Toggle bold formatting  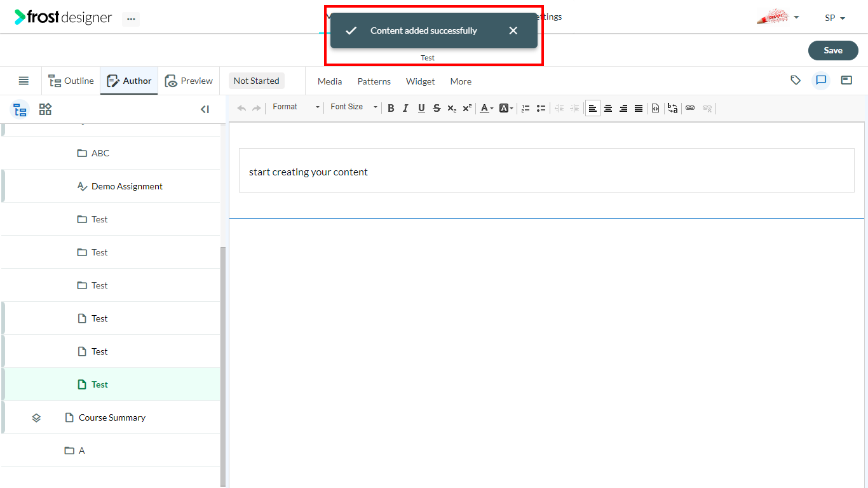(391, 108)
